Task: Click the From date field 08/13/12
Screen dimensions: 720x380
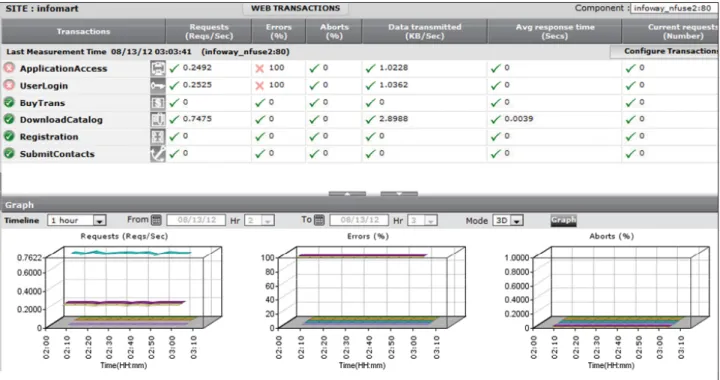Action: click(196, 220)
